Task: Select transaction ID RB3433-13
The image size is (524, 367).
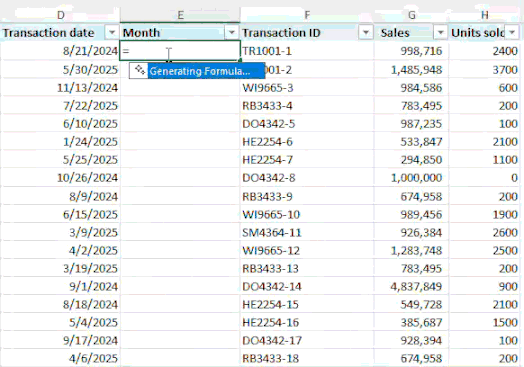Action: point(307,268)
